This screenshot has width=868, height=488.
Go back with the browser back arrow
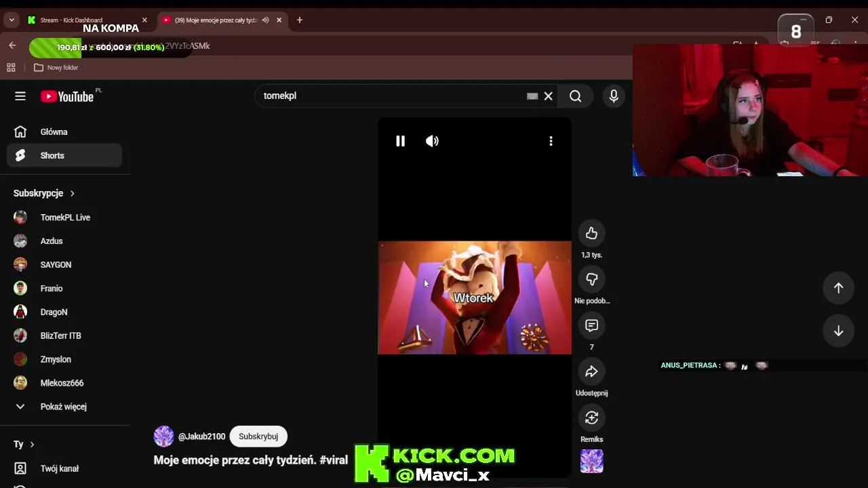[x=12, y=45]
